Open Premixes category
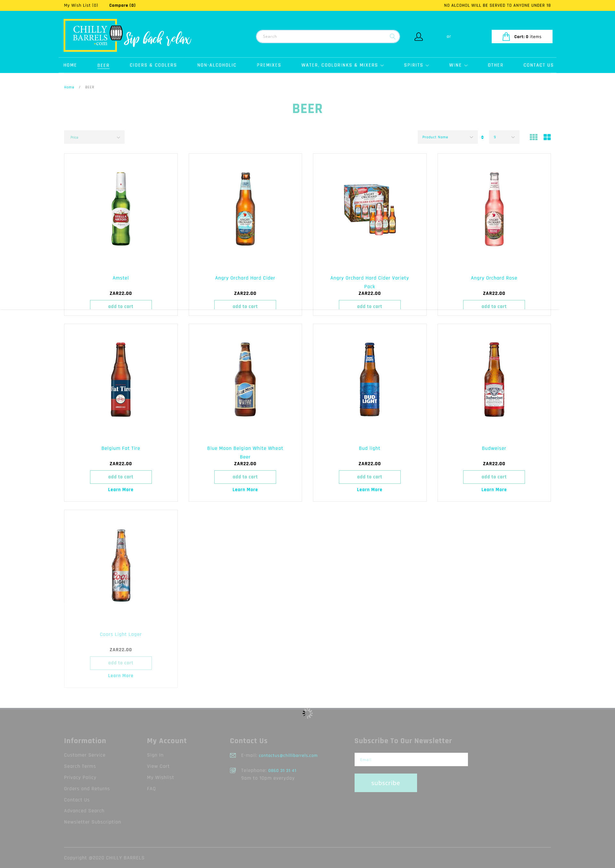This screenshot has height=868, width=615. [269, 65]
